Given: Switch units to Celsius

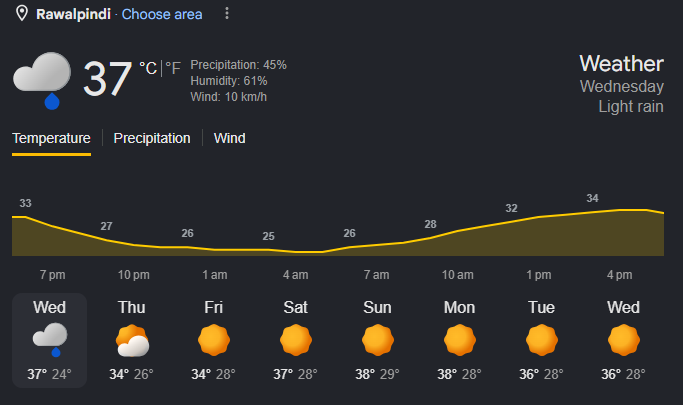Looking at the screenshot, I should point(148,68).
